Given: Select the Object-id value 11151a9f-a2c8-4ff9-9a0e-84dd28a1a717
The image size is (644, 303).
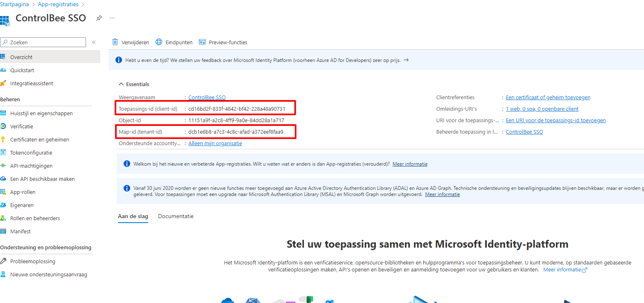Looking at the screenshot, I should (236, 120).
